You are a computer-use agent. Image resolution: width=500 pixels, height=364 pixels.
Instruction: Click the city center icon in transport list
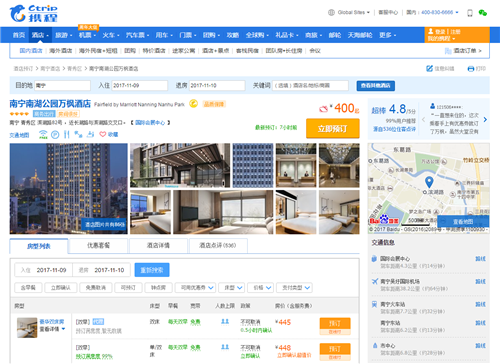[x=375, y=346]
